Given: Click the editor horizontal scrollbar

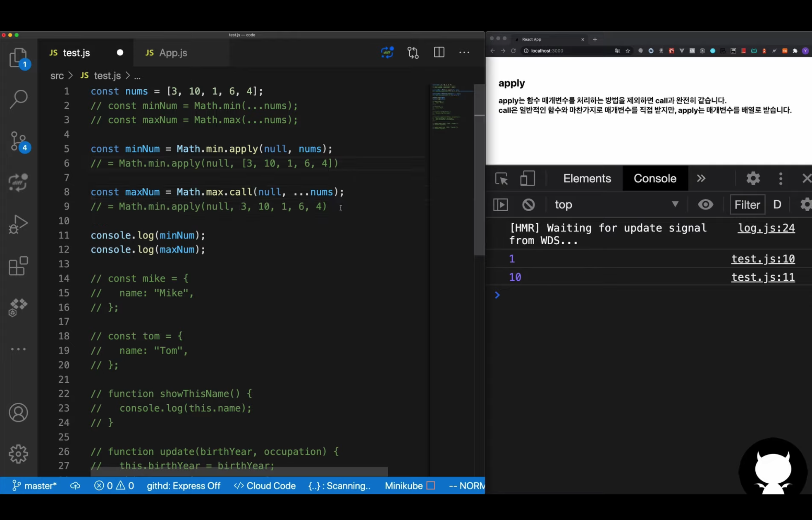Looking at the screenshot, I should tap(239, 471).
